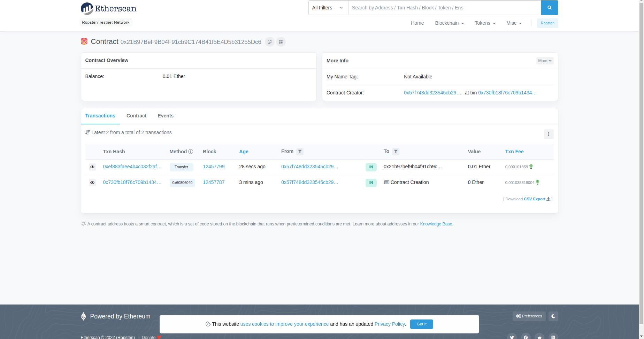
Task: Open the Facebook link in the footer
Action: click(526, 337)
